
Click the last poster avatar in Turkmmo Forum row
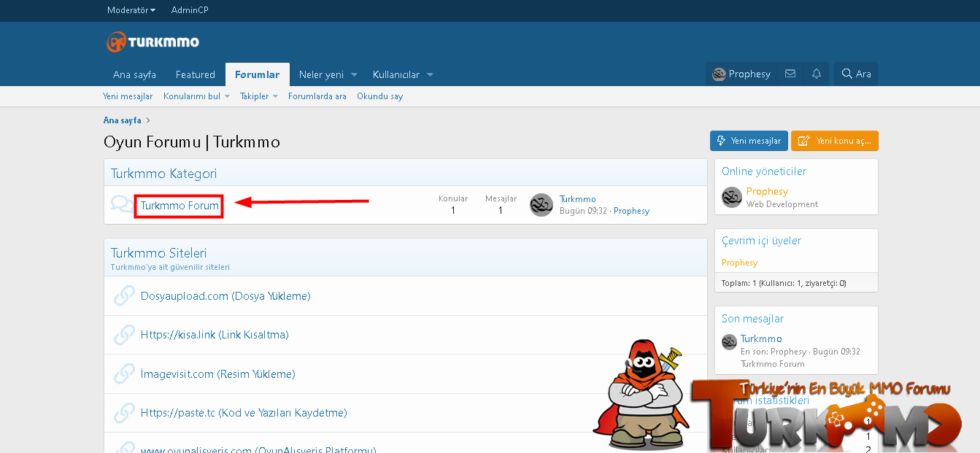[541, 205]
